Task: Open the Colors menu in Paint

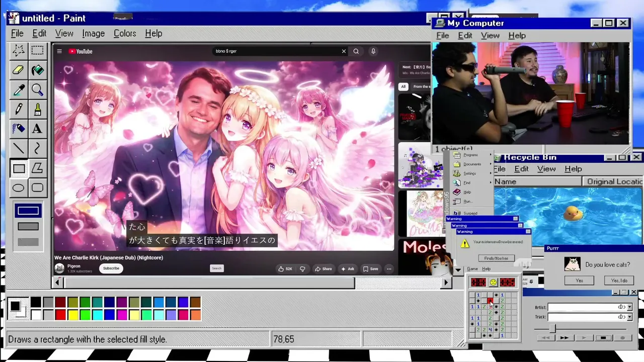Action: pos(125,34)
